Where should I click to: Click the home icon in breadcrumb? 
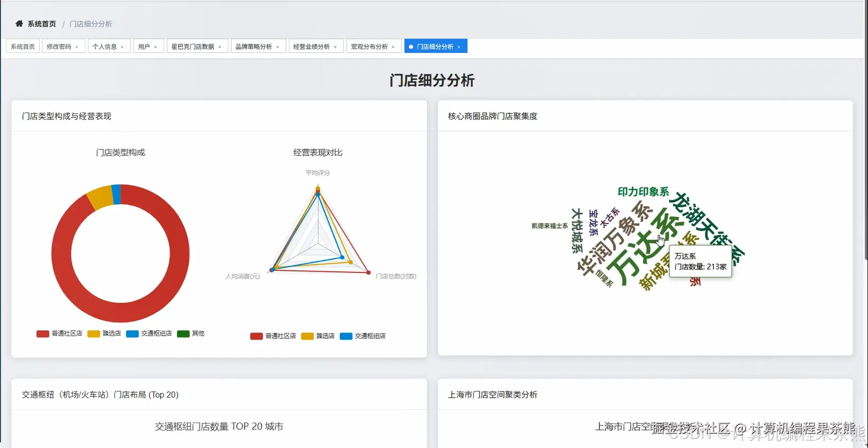(19, 24)
